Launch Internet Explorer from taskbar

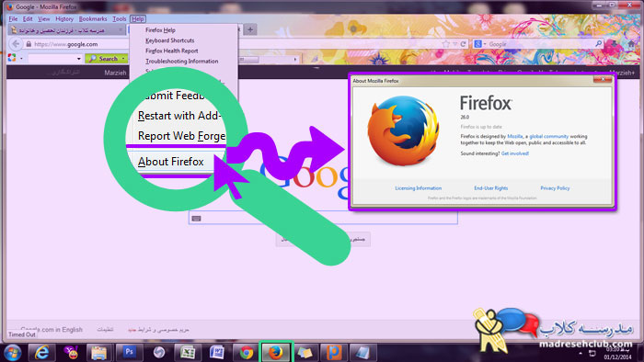[41, 353]
